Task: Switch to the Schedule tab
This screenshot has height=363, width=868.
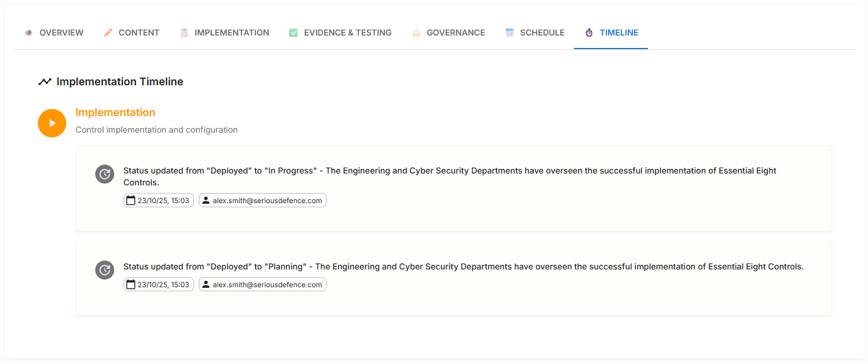Action: (x=535, y=33)
